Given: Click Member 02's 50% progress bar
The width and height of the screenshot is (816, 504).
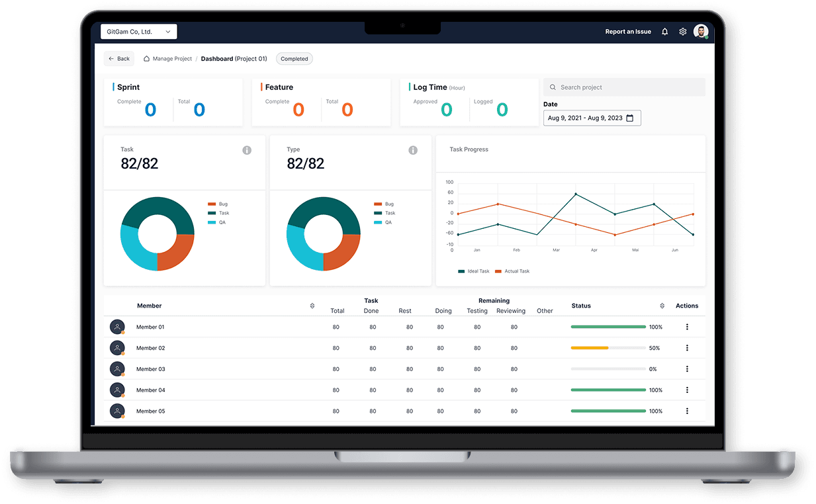Looking at the screenshot, I should (608, 348).
